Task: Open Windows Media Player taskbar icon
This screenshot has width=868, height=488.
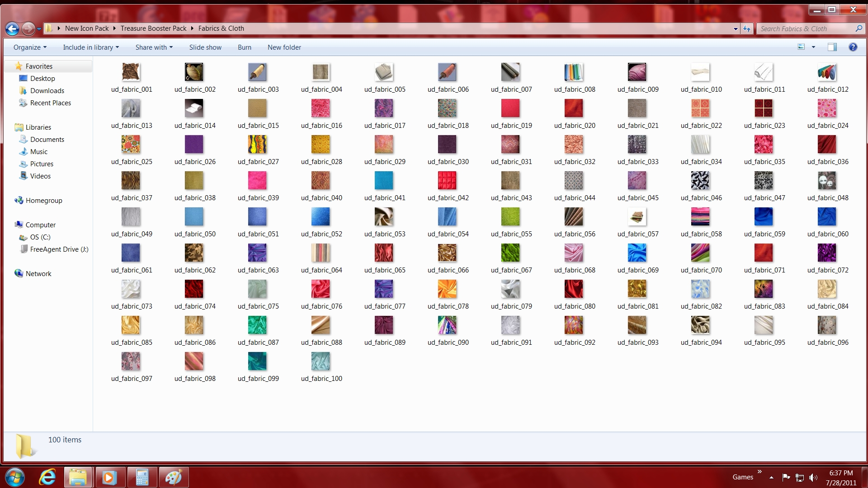Action: tap(109, 477)
